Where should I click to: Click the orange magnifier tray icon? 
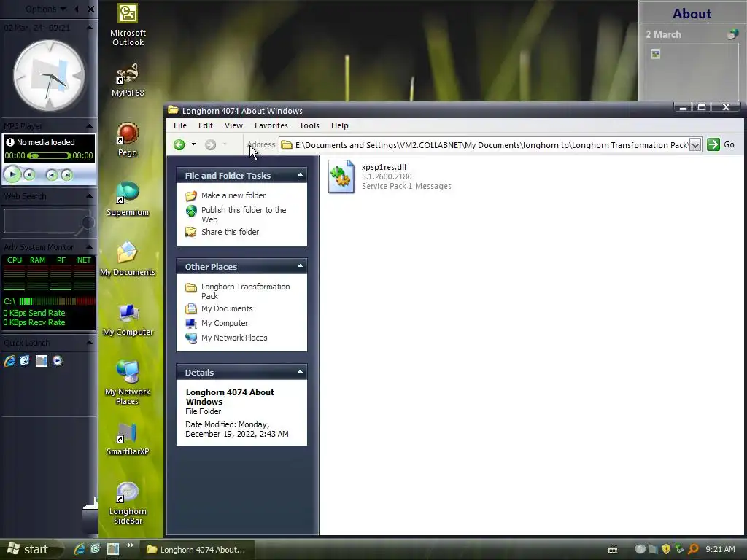click(x=693, y=549)
